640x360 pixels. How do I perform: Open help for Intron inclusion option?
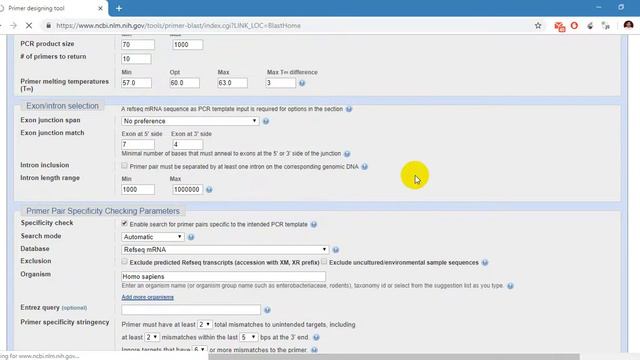pyautogui.click(x=364, y=167)
